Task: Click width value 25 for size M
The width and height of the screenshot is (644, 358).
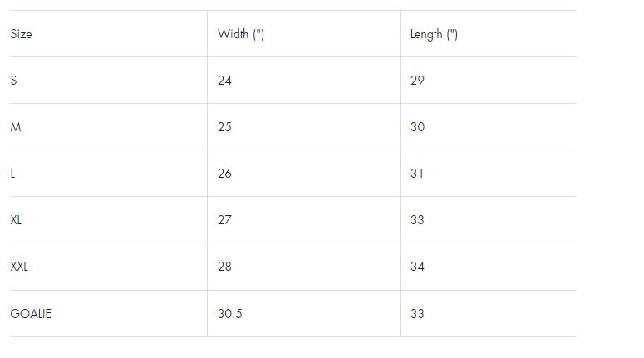Action: 224,127
